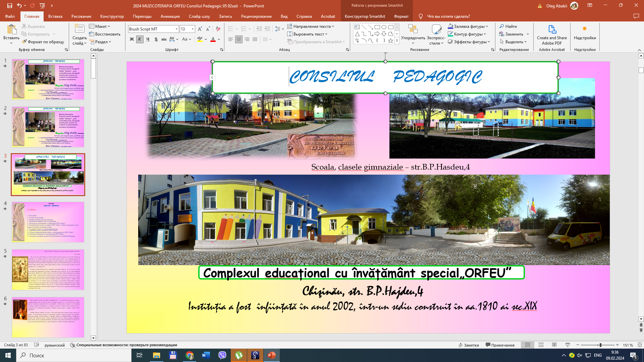Align text to the left
The width and height of the screenshot is (644, 362).
pos(231,39)
